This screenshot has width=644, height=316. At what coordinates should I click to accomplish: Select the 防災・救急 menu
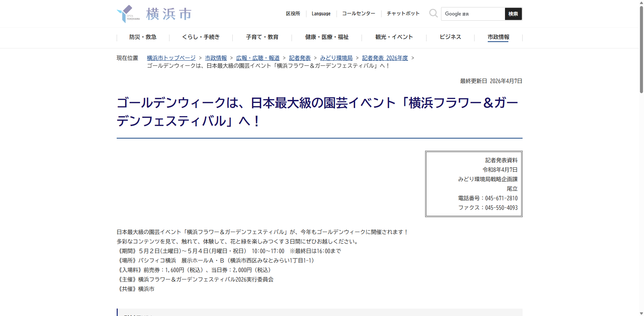(x=142, y=37)
